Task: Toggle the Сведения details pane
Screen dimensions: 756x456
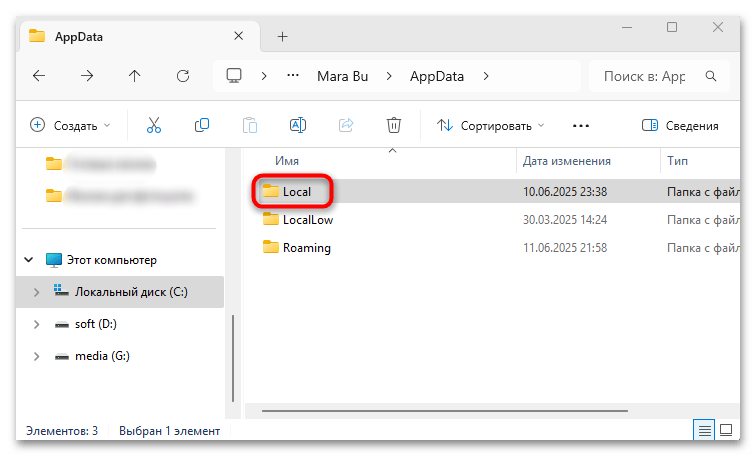Action: [680, 126]
